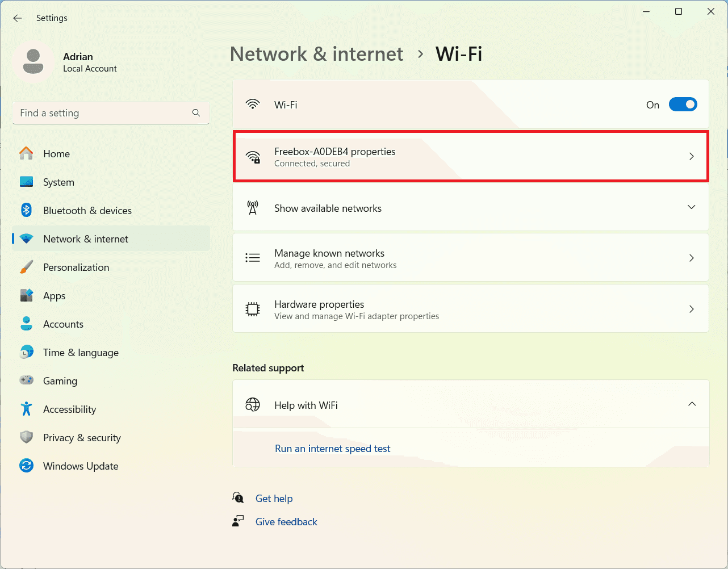Click the Personalization paintbrush icon
The width and height of the screenshot is (728, 569).
26,267
